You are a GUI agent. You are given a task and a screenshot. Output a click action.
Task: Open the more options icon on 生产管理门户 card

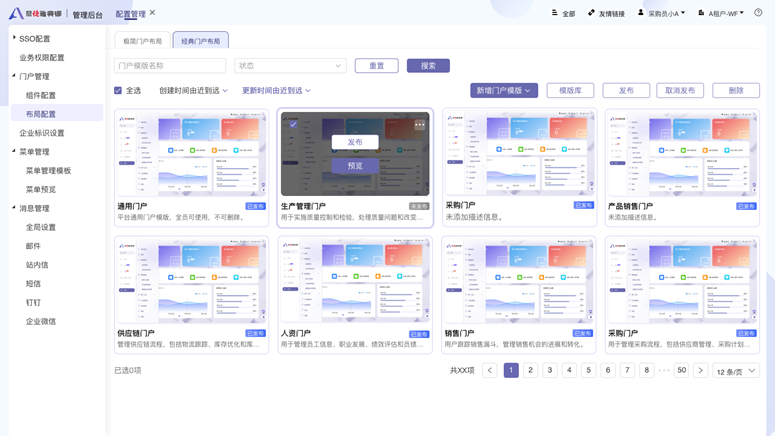coord(419,125)
